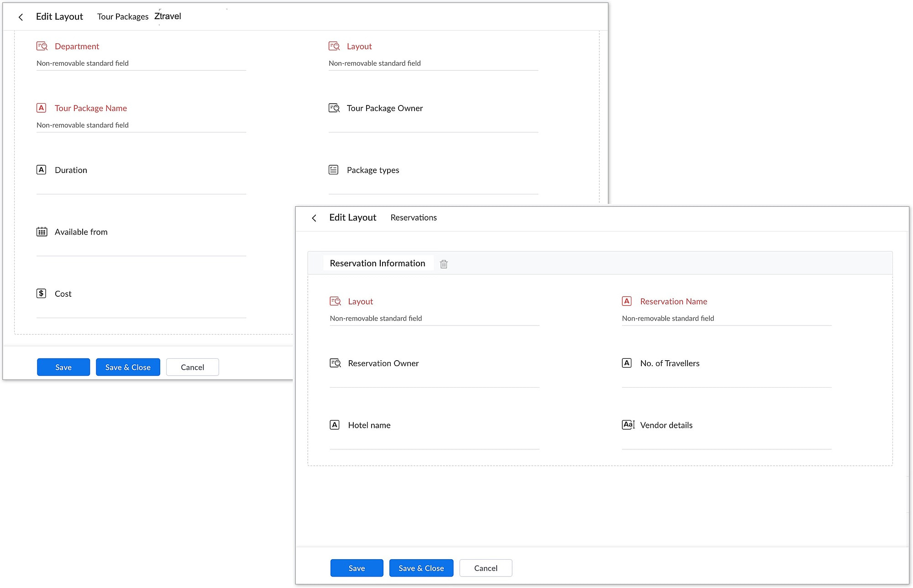
Task: Delete the Reservation Information section via trash icon
Action: 444,264
